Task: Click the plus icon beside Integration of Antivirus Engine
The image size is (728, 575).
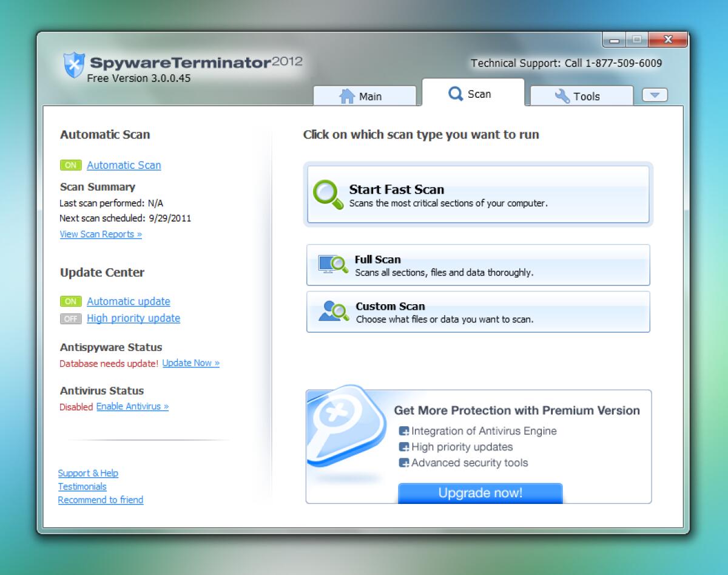Action: click(x=404, y=431)
